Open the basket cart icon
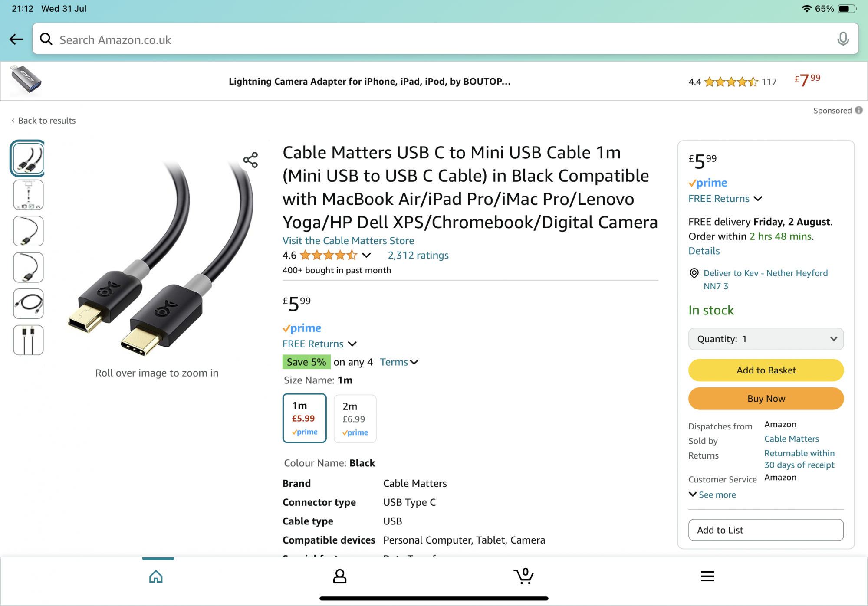 [x=523, y=576]
